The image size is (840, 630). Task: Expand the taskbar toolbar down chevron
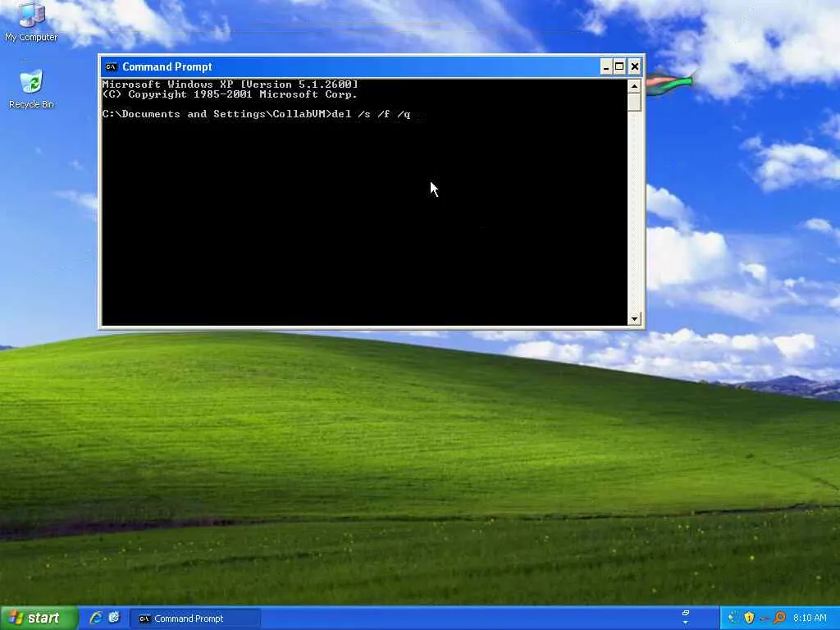[685, 623]
